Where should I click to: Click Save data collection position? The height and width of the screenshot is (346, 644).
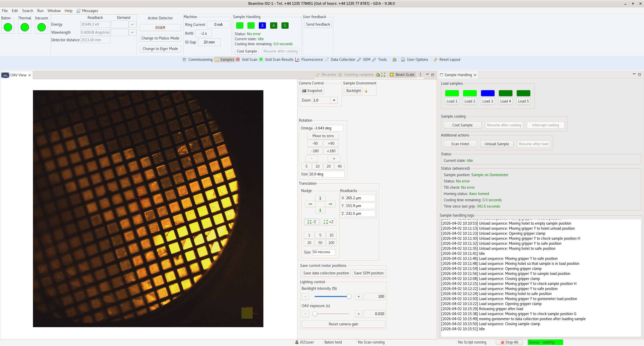326,273
